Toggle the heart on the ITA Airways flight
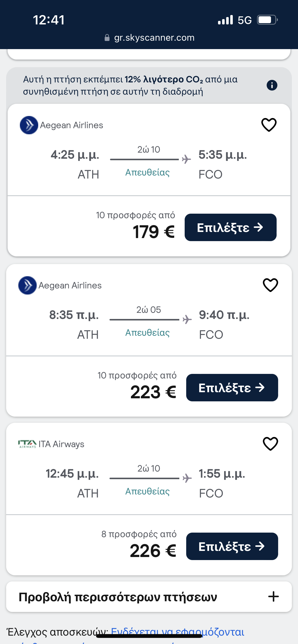298x644 pixels. (x=270, y=444)
